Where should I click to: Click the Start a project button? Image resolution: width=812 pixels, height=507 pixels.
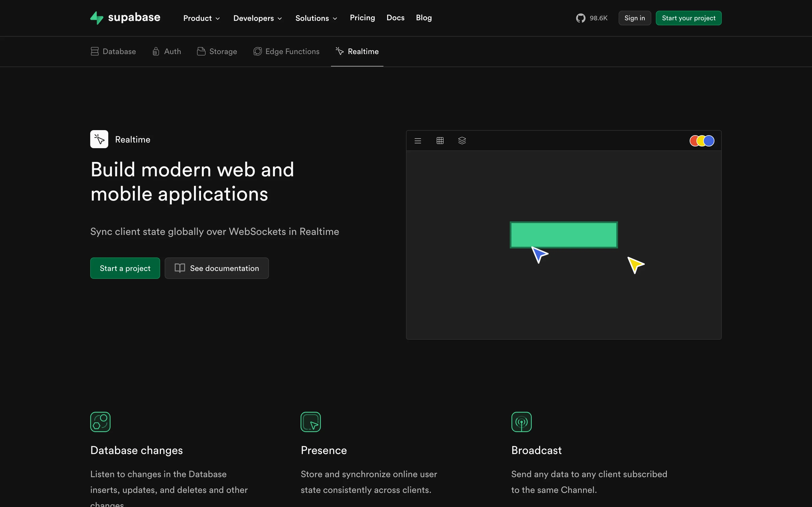pos(125,268)
